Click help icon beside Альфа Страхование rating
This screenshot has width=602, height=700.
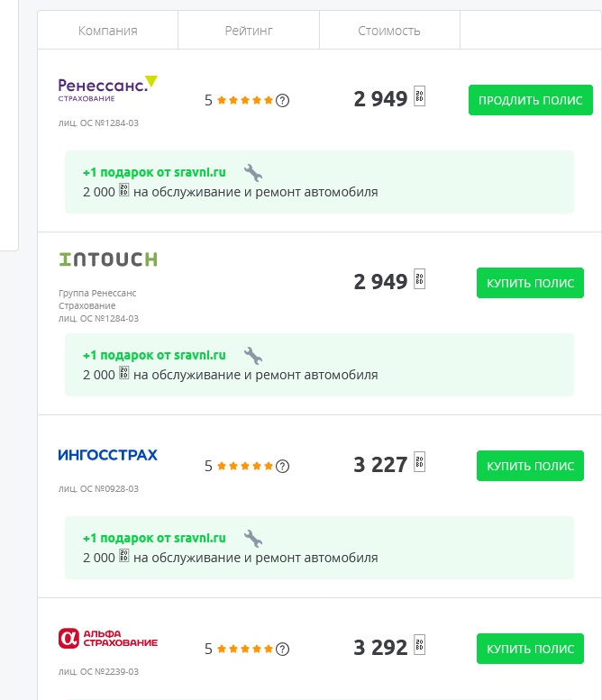[x=283, y=649]
